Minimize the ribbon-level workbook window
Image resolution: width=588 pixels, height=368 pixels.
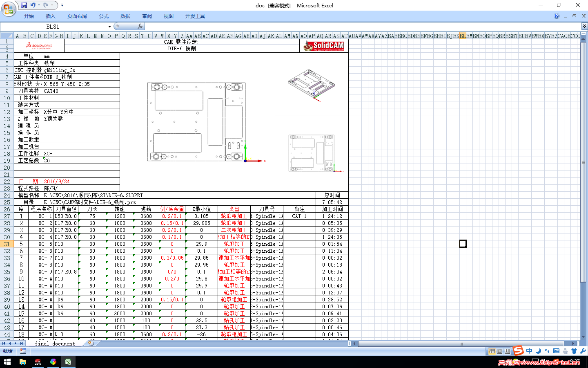tap(566, 16)
